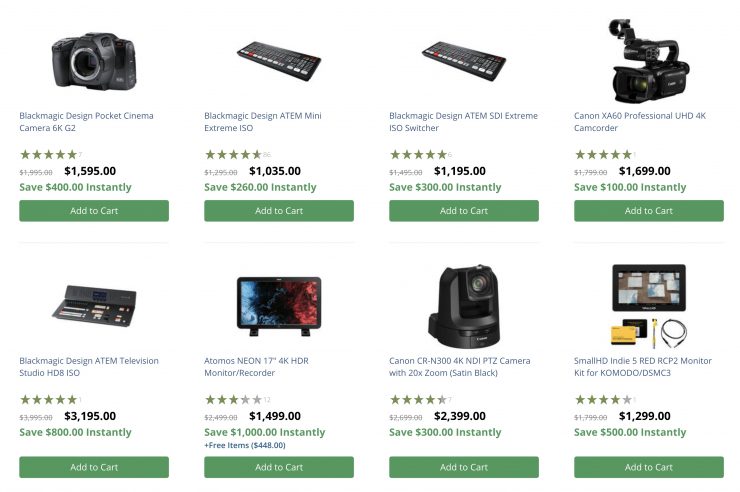This screenshot has width=740, height=492.
Task: Open the Canon CR-N300 PTZ camera image
Action: point(463,305)
